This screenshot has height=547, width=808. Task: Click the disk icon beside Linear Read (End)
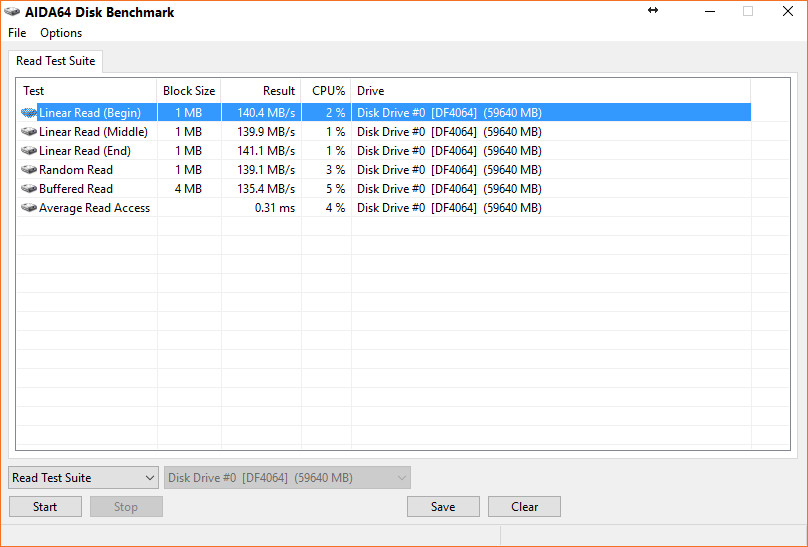29,150
